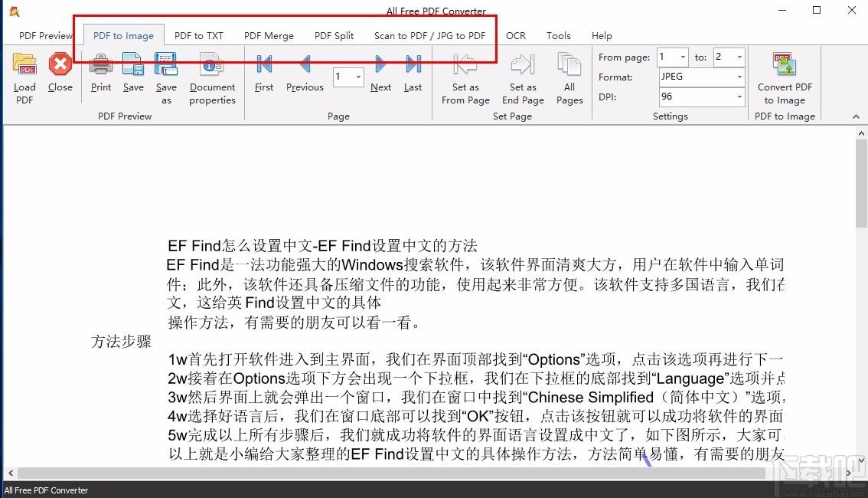
Task: Click the vertical scrollbar up arrow
Action: point(861,133)
